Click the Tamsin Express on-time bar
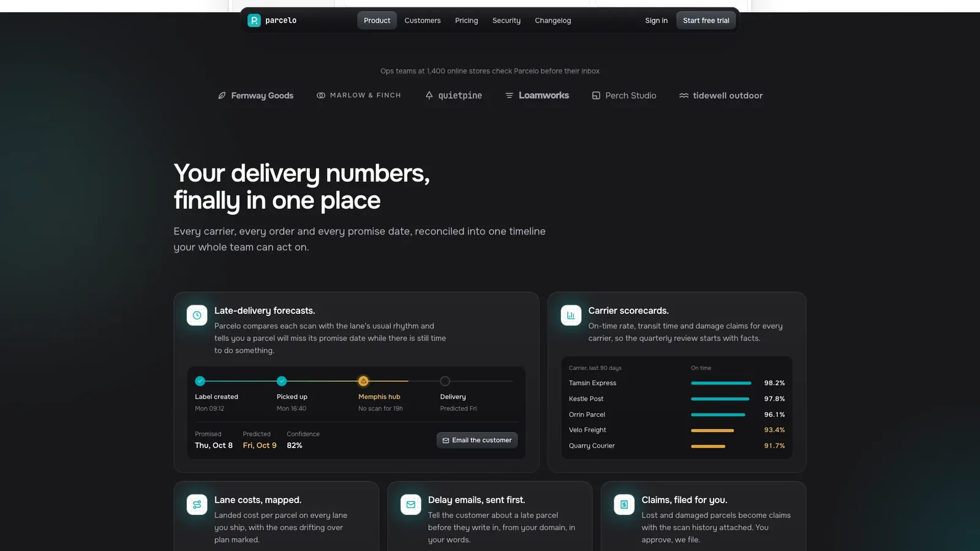The width and height of the screenshot is (980, 551). [x=721, y=383]
